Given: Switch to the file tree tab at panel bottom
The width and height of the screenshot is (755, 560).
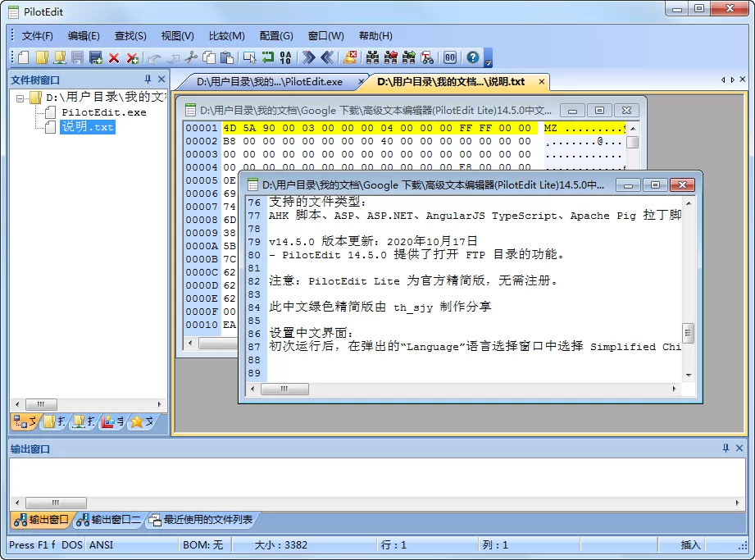Looking at the screenshot, I should (25, 421).
